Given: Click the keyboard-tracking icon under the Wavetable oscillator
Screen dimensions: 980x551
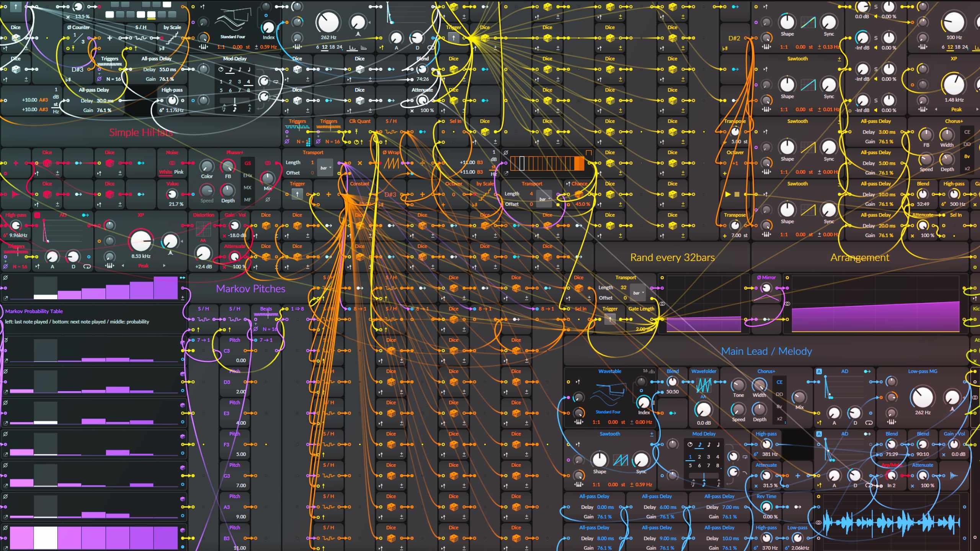Looking at the screenshot, I should (x=579, y=422).
